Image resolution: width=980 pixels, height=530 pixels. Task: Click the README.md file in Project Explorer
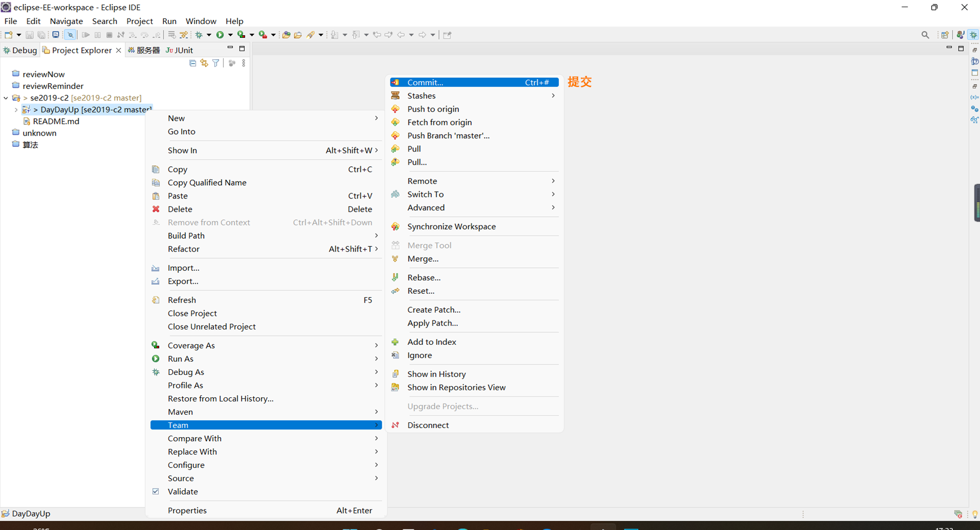tap(56, 121)
